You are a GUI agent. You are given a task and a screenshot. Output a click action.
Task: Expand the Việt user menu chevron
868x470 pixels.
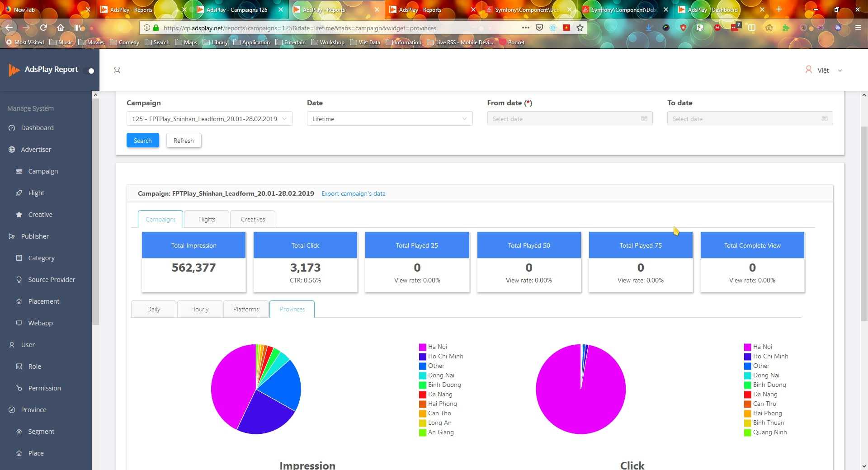click(x=840, y=70)
